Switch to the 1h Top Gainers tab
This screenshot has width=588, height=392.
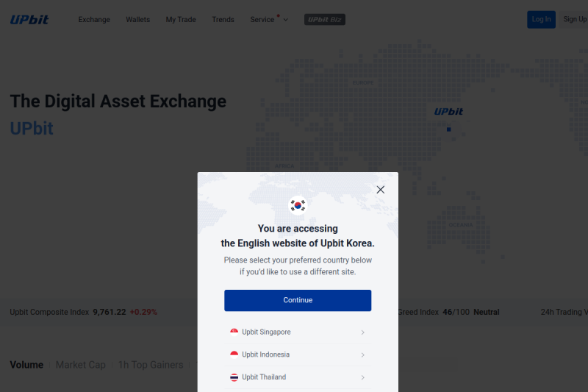[151, 365]
